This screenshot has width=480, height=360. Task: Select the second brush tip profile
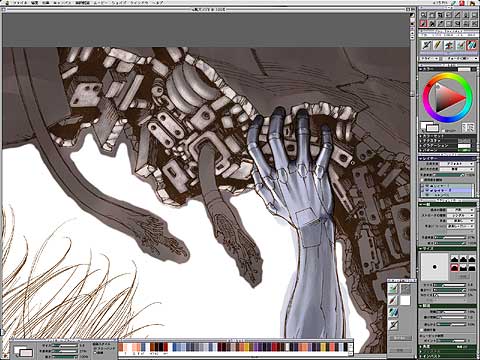coord(463,259)
